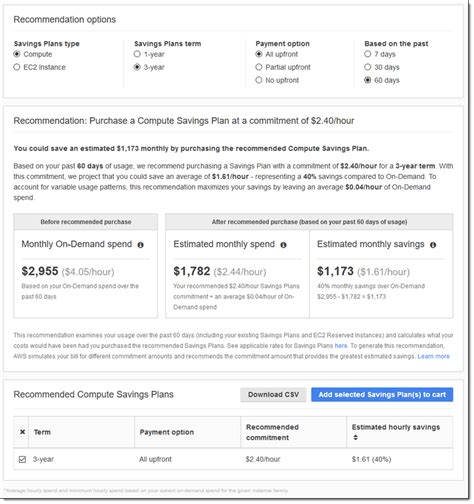Click the Payment option column header
474x504 pixels.
pyautogui.click(x=167, y=432)
